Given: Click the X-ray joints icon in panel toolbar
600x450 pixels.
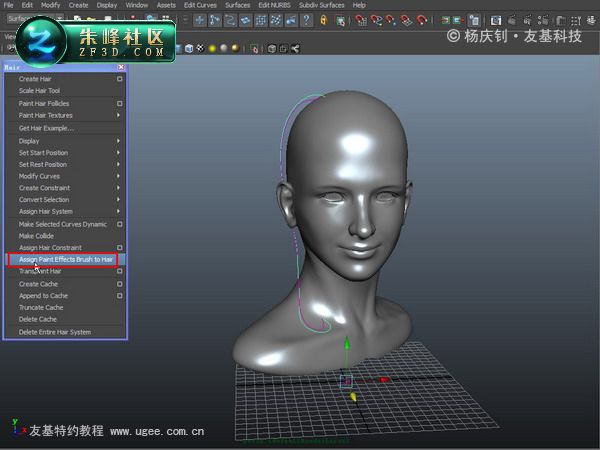Looking at the screenshot, I should coord(295,49).
